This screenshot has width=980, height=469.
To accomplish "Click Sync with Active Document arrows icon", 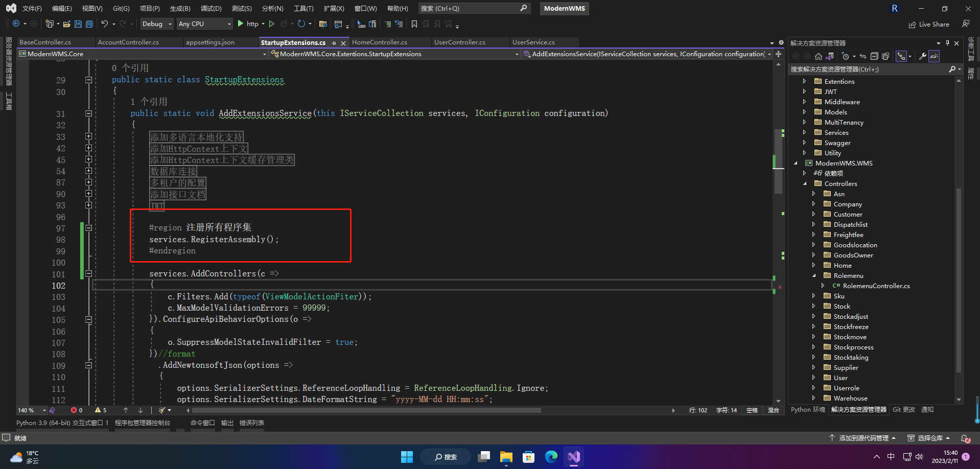I will tap(863, 56).
